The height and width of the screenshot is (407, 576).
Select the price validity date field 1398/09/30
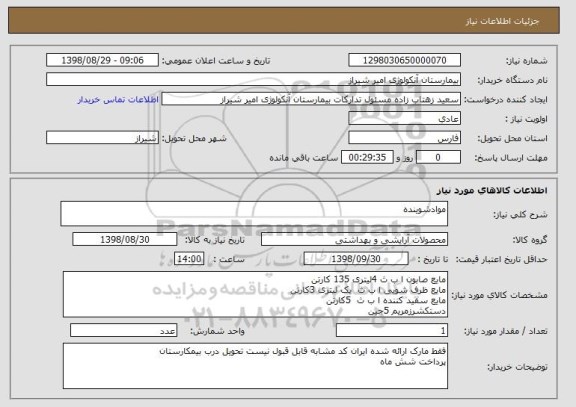tap(356, 259)
